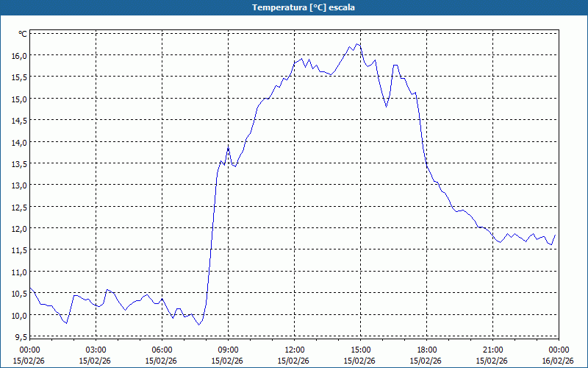The height and width of the screenshot is (368, 588).
Task: Click the curve's highest peak near 15:00
Action: (356, 43)
